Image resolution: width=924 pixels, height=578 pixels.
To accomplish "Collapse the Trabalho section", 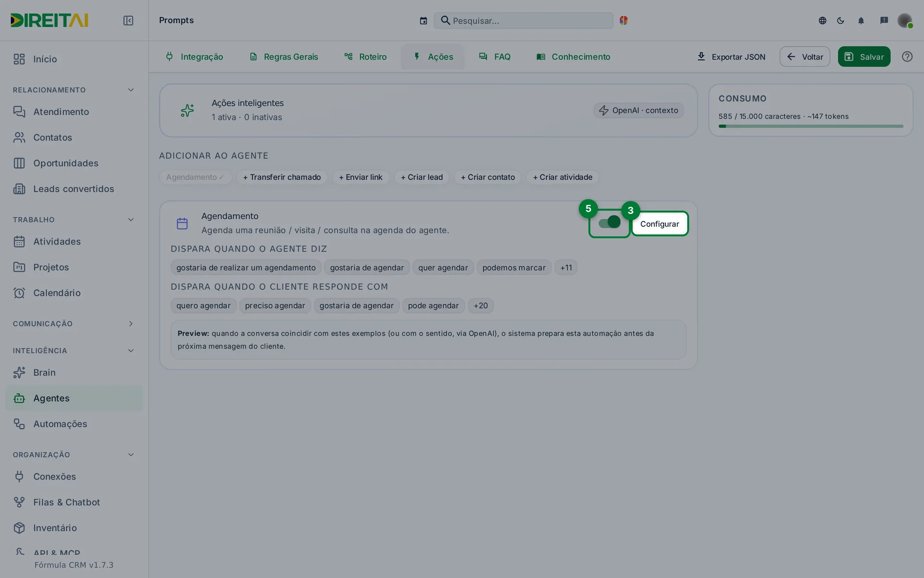I will tap(131, 220).
